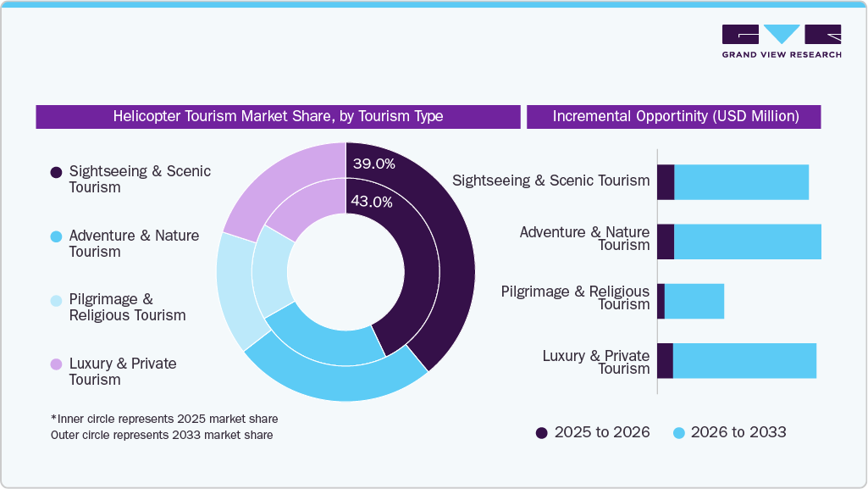Image resolution: width=868 pixels, height=489 pixels.
Task: Click the dark 2025-2026 segment of Luxury bar
Action: pyautogui.click(x=666, y=361)
